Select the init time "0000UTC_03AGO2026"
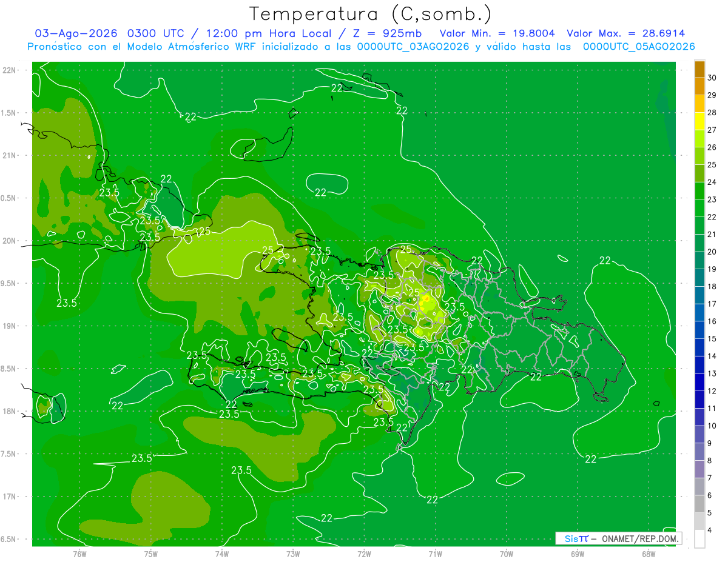 [x=413, y=47]
